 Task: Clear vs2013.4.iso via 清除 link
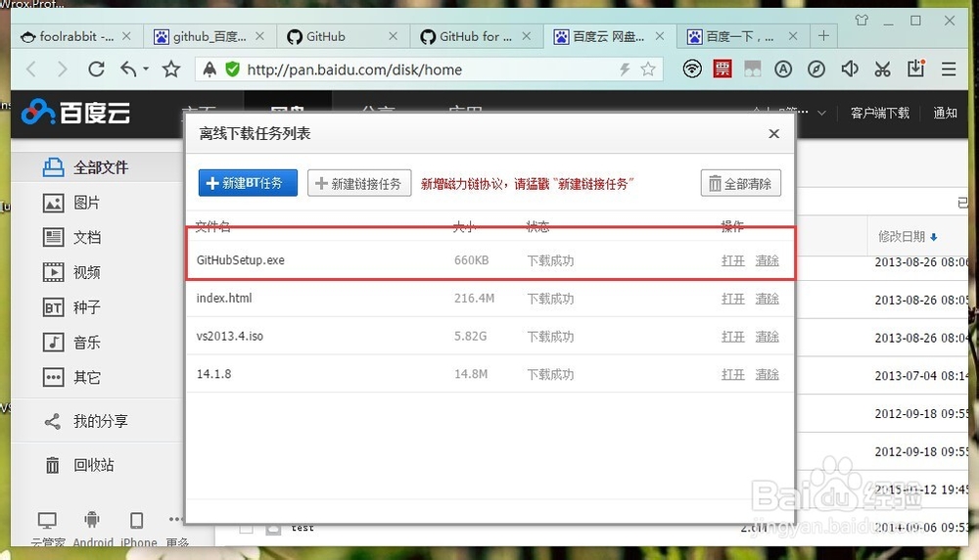767,337
